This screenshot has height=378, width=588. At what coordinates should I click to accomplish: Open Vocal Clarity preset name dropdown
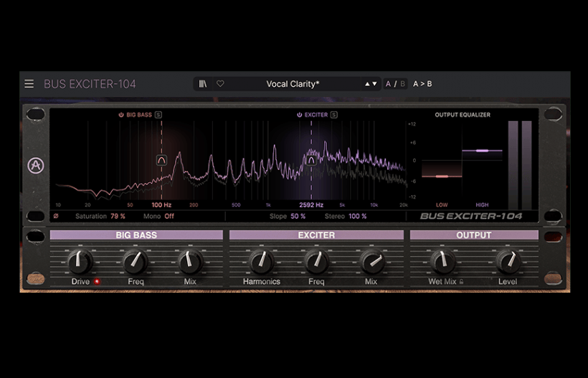pos(293,84)
